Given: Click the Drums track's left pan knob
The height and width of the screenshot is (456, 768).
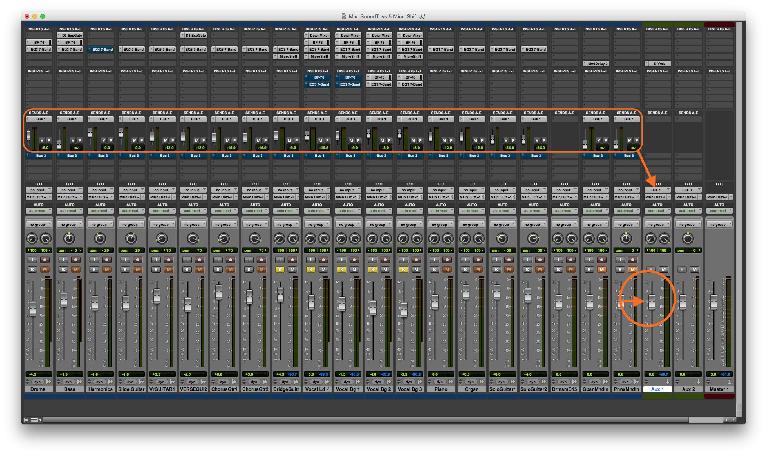Looking at the screenshot, I should coord(31,240).
